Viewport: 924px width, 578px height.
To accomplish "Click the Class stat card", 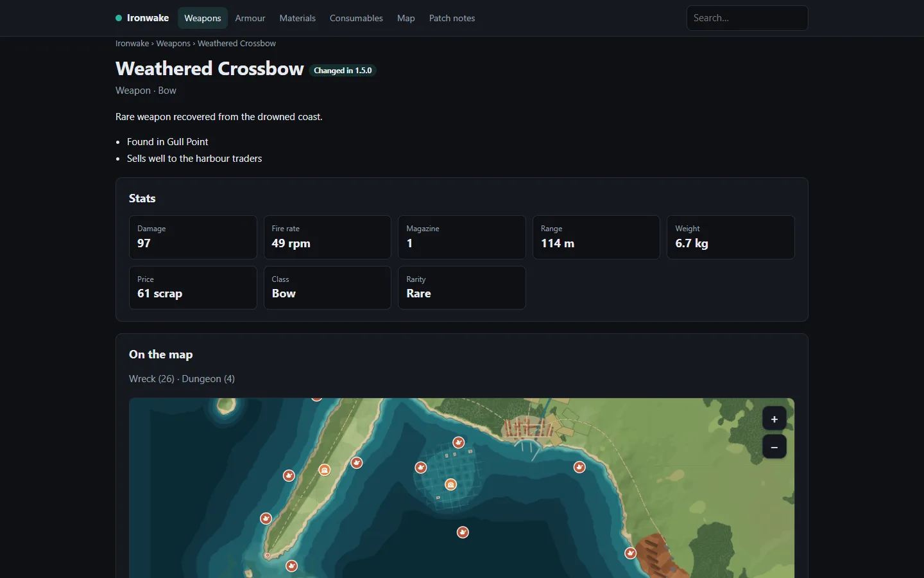I will pos(327,288).
